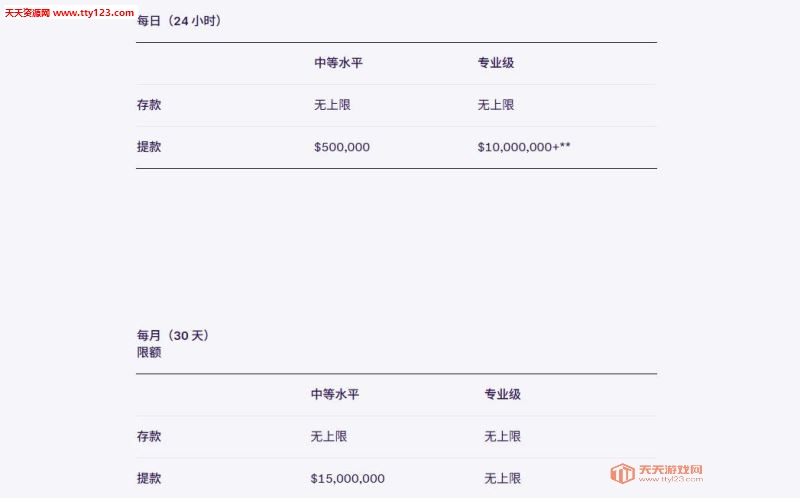The height and width of the screenshot is (498, 800).
Task: Click the 天天资源网 www.tty123.com watermark link
Action: 69,13
